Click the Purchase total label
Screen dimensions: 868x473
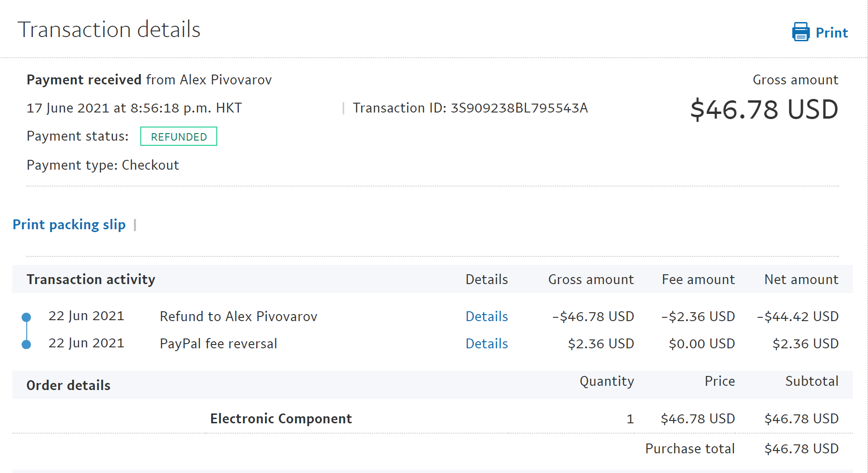pos(690,449)
